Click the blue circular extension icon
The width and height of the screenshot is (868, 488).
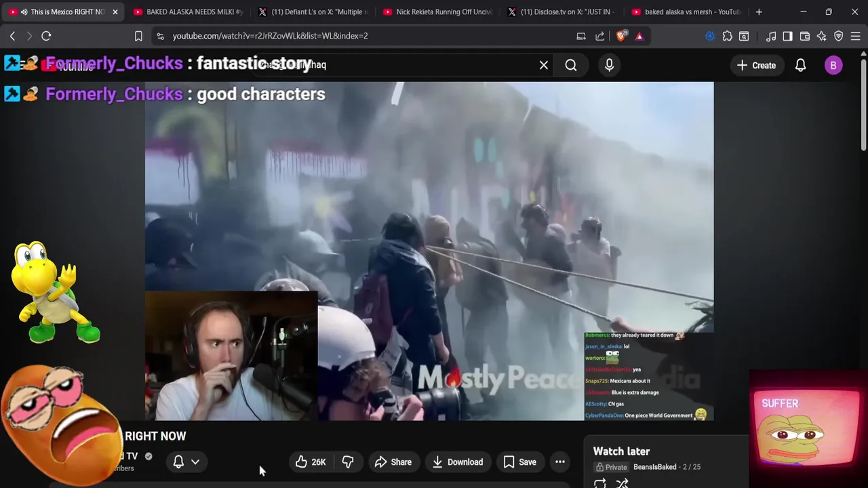click(x=710, y=36)
